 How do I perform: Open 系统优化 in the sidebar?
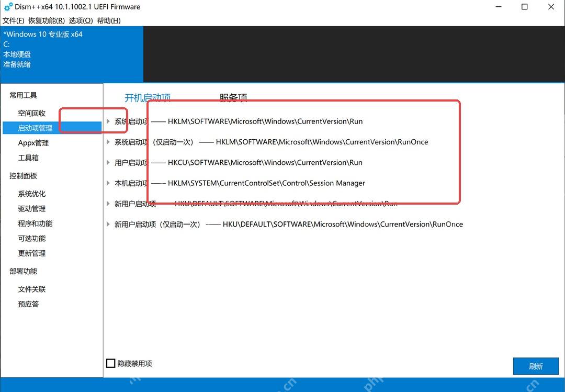32,194
